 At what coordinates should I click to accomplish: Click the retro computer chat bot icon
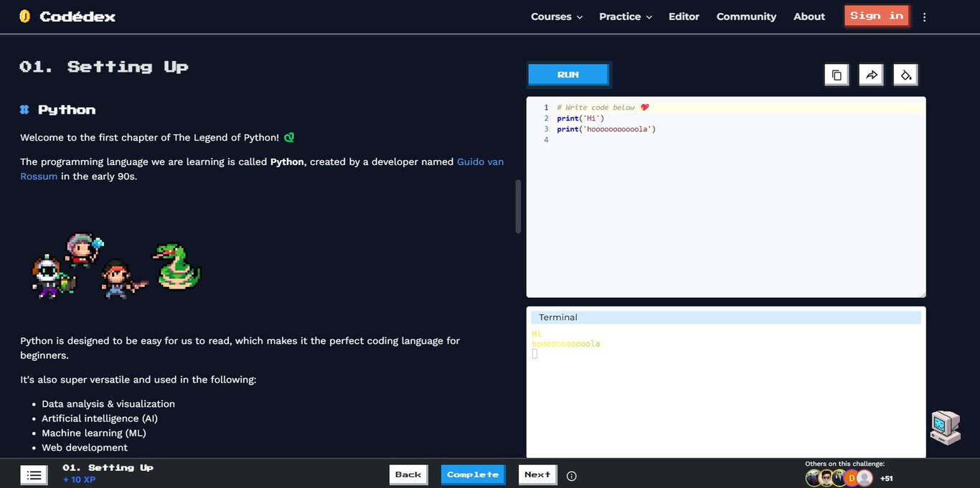coord(945,428)
